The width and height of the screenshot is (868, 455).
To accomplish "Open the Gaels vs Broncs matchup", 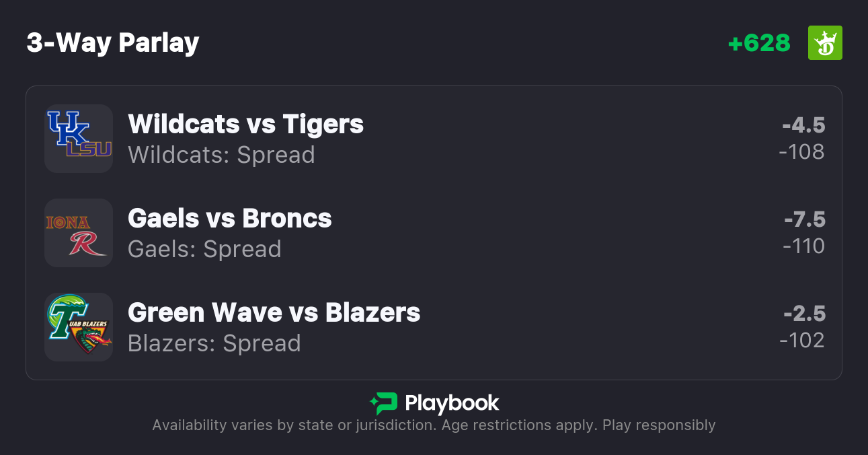I will pyautogui.click(x=229, y=219).
